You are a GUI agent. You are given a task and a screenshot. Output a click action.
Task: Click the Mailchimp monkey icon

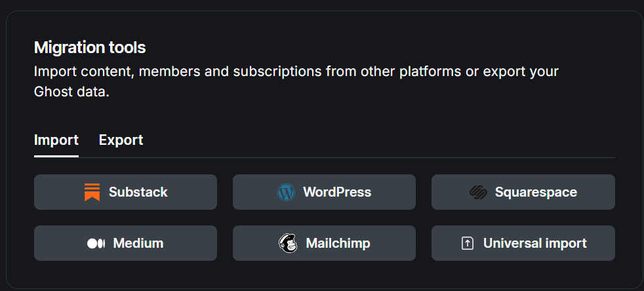click(287, 243)
